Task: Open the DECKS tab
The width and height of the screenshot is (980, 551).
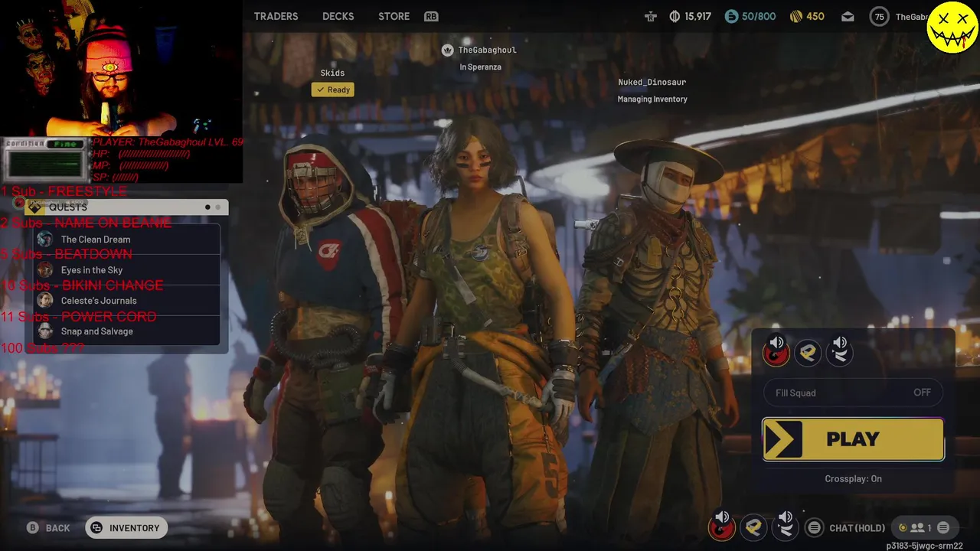Action: click(338, 16)
